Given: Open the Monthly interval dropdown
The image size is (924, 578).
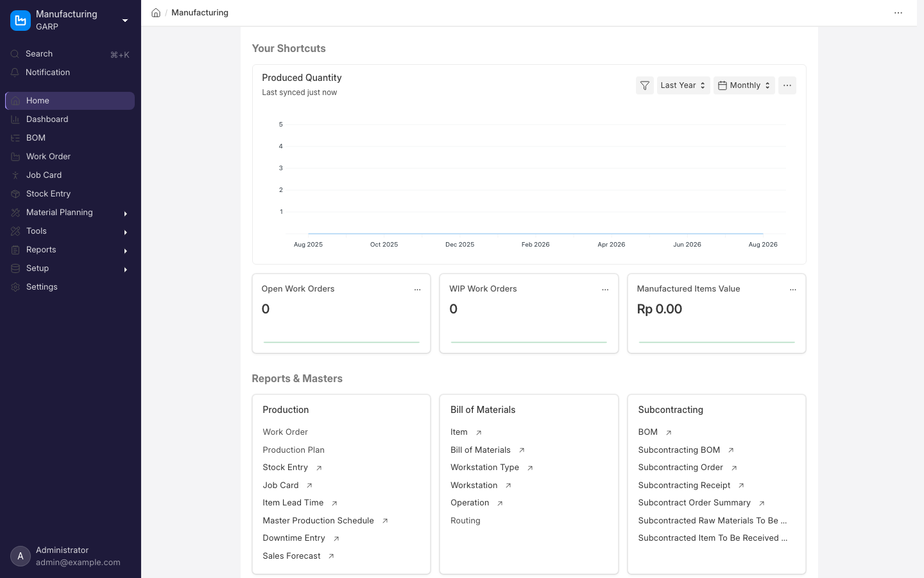Looking at the screenshot, I should [x=744, y=85].
